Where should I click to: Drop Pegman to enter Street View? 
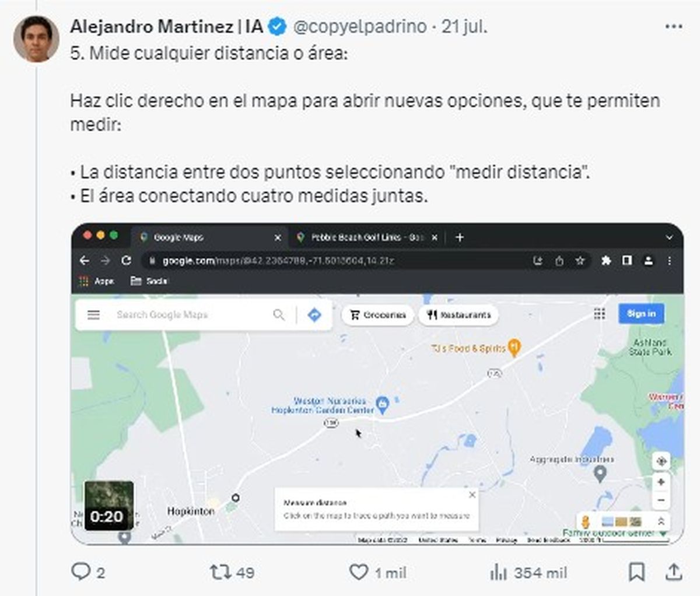[585, 522]
